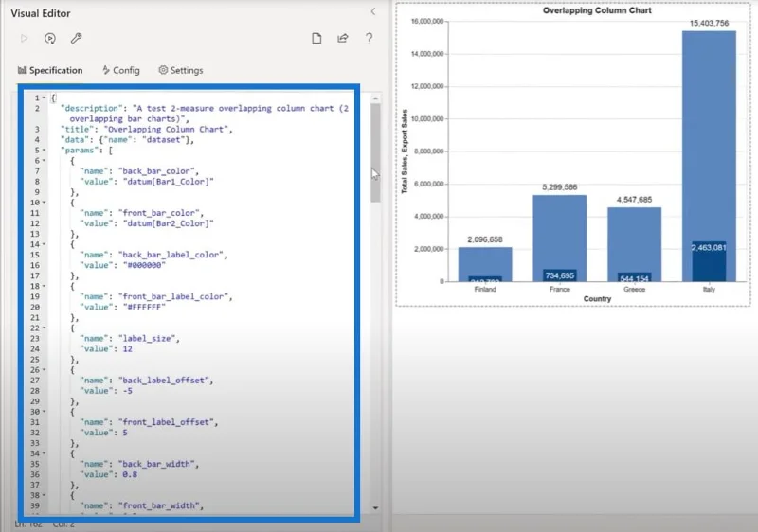Collapse the fold arrow at line 10

tap(44, 203)
